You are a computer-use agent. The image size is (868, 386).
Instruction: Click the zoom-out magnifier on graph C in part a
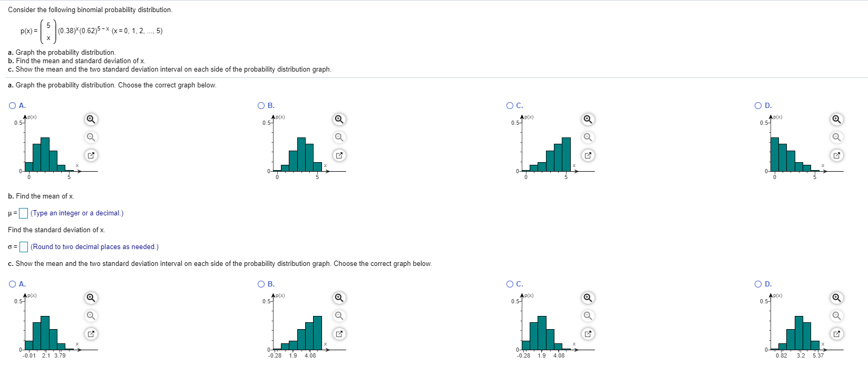click(x=588, y=137)
